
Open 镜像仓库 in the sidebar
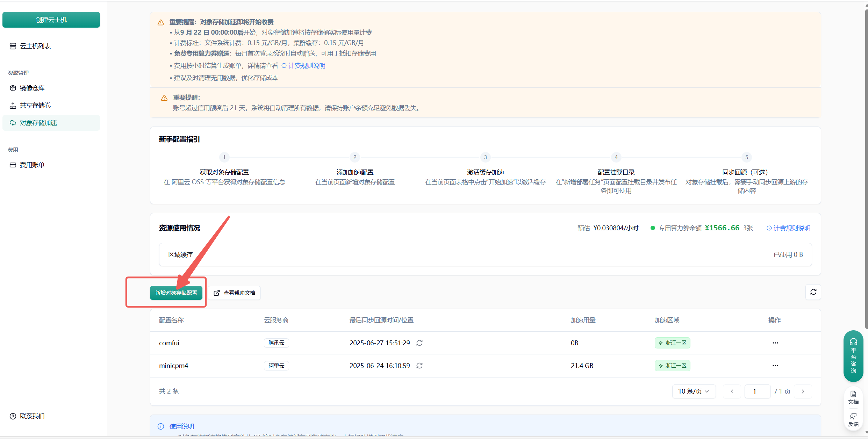point(32,88)
